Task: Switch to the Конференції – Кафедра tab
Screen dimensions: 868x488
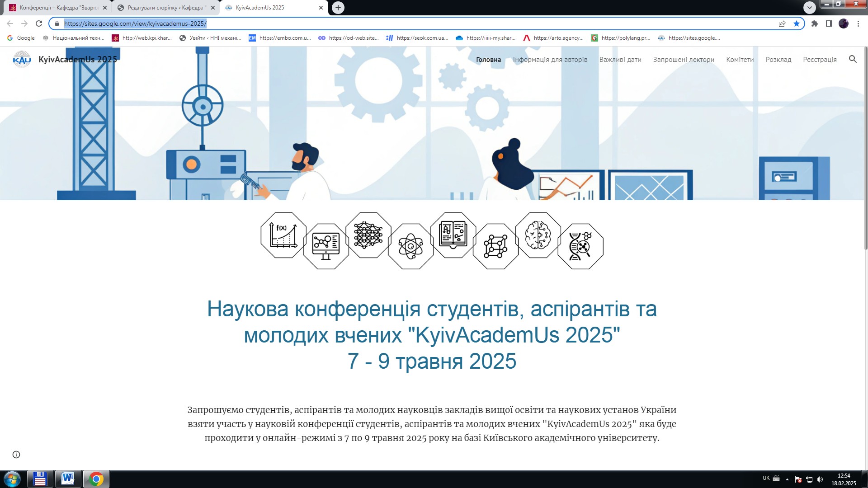Action: 58,8
